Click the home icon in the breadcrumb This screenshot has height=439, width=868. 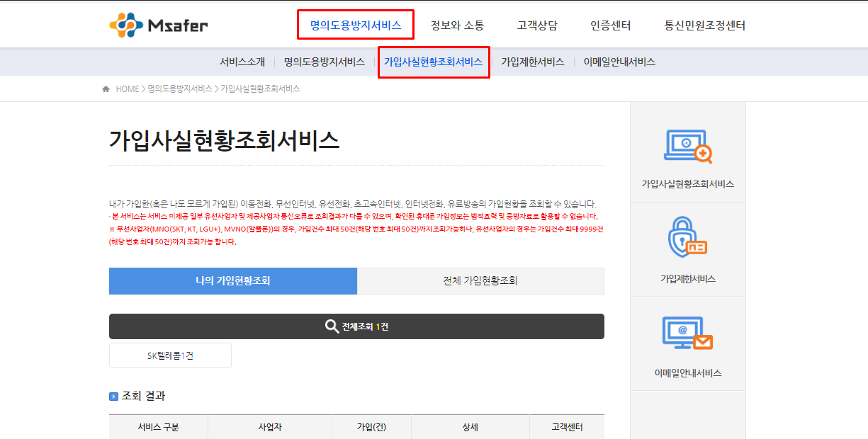point(105,88)
